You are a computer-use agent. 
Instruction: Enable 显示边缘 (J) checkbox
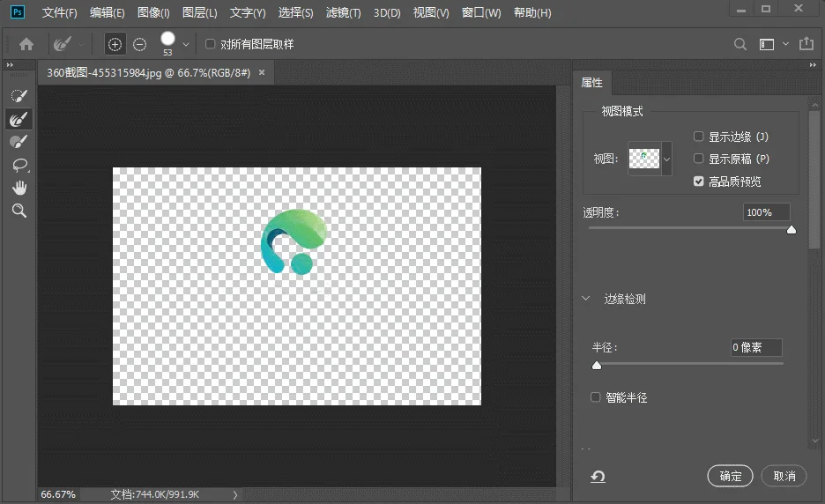698,137
